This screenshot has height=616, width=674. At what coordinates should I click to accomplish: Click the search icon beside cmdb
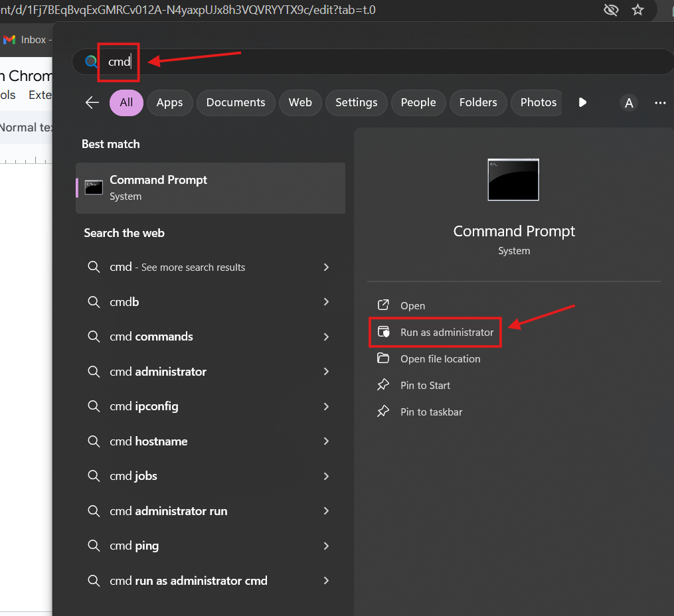point(94,301)
